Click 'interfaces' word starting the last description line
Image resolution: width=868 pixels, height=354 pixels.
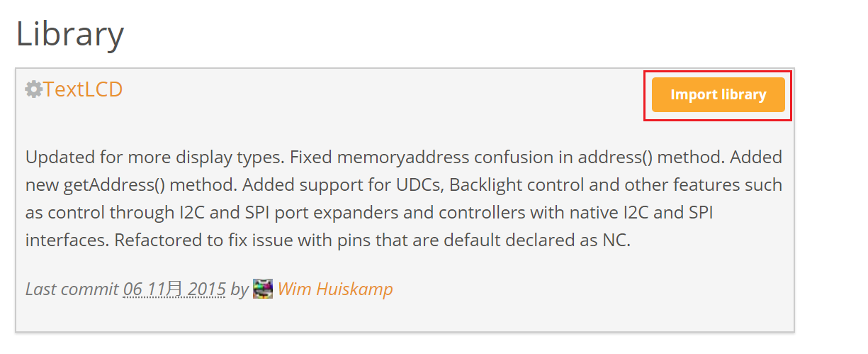(65, 240)
